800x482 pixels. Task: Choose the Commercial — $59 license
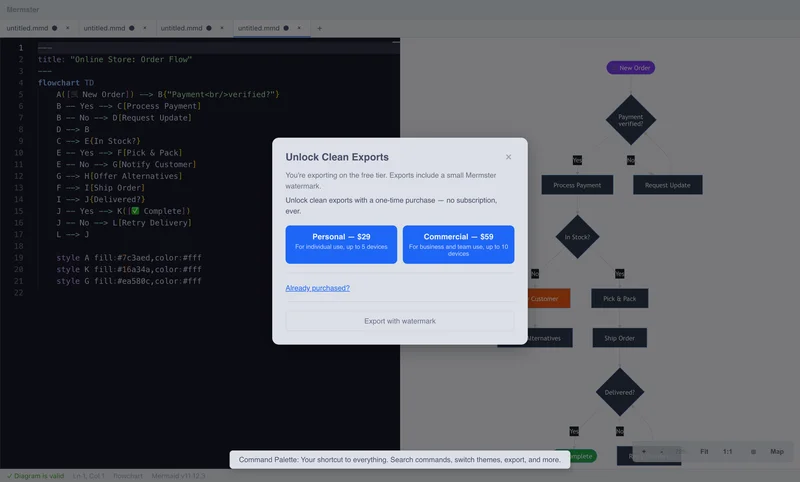tap(458, 244)
